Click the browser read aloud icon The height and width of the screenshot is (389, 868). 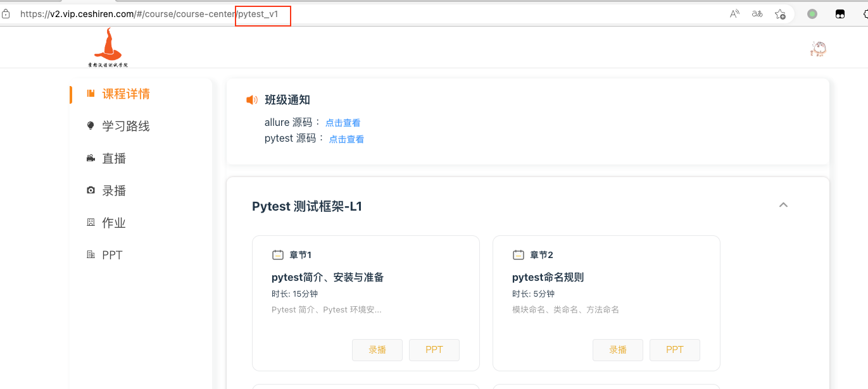(734, 14)
